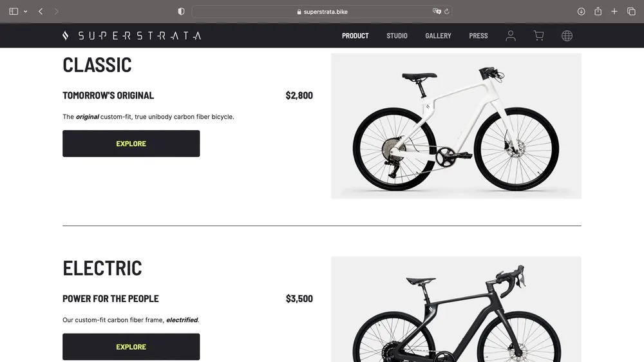Expand the sidebar options dropdown arrow

(26, 12)
